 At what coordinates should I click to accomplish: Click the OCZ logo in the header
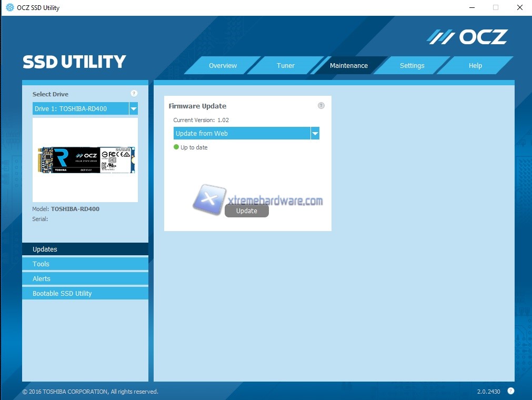click(467, 37)
